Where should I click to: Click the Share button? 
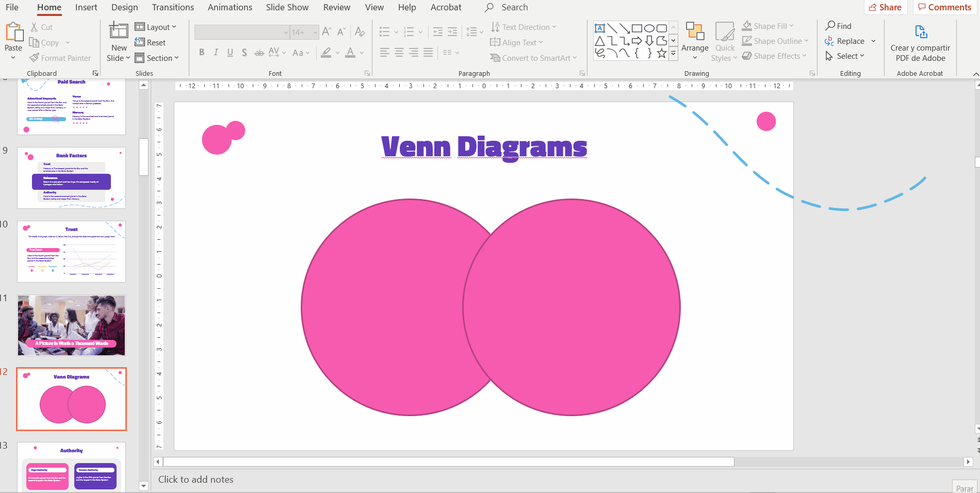tap(885, 7)
